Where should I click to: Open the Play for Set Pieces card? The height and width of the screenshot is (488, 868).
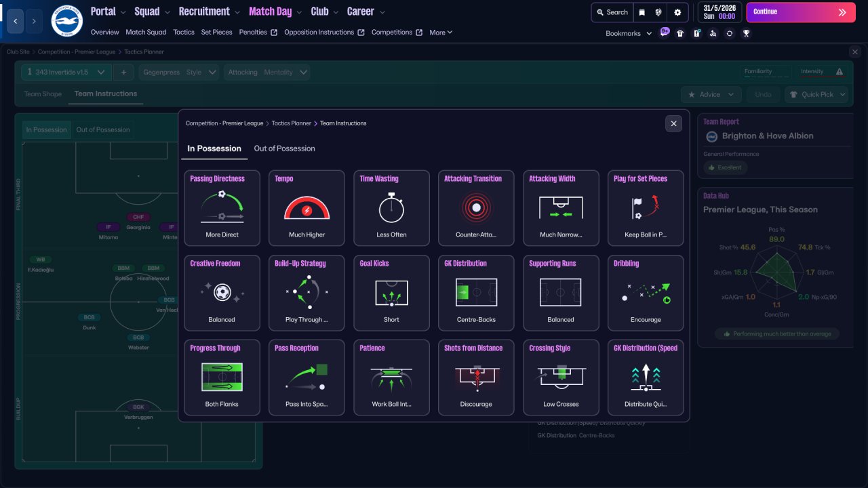[646, 208]
